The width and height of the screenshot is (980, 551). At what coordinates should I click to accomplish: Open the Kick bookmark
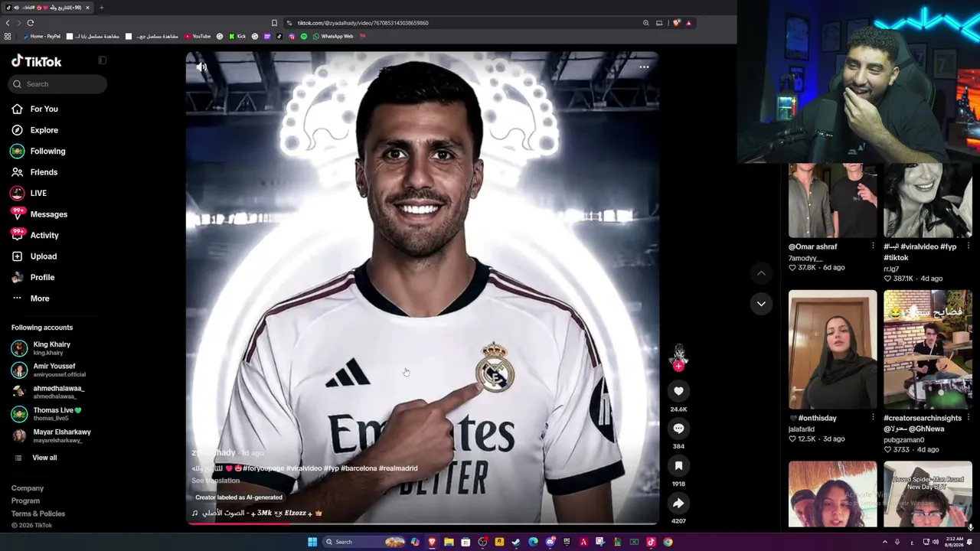point(237,36)
